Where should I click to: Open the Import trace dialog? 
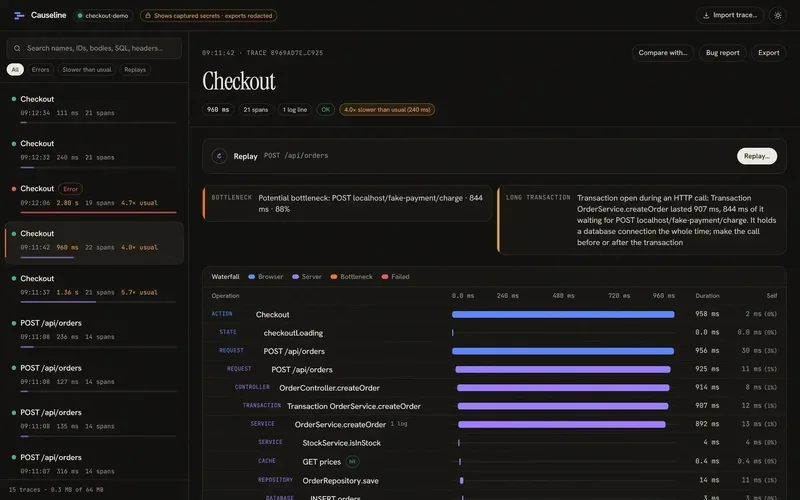click(730, 15)
